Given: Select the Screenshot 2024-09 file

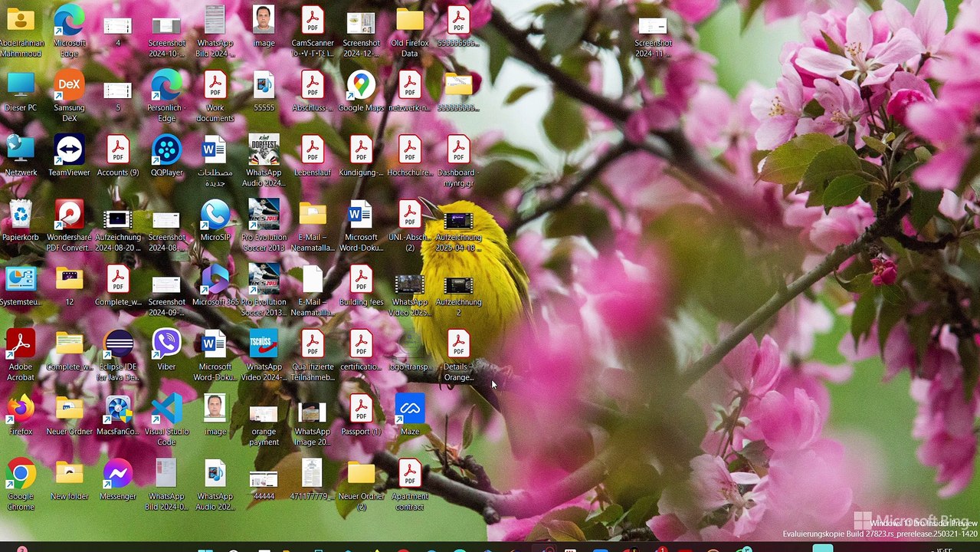Looking at the screenshot, I should point(166,296).
